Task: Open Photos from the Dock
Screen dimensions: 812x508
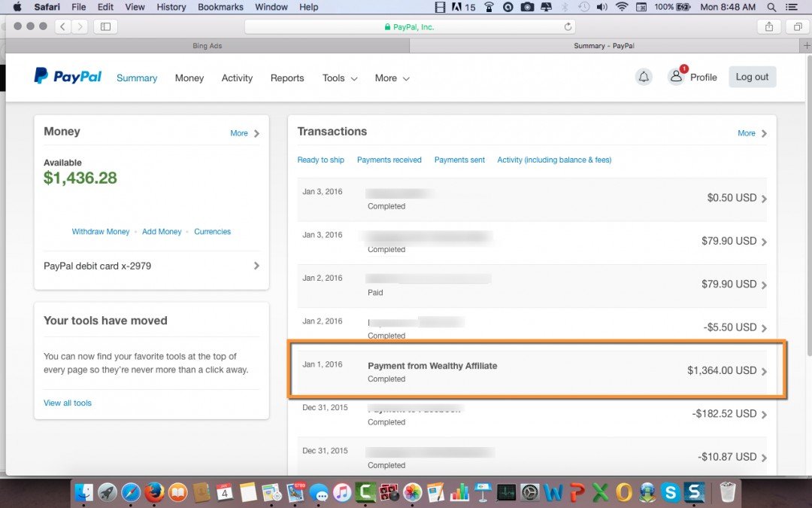Action: (412, 492)
